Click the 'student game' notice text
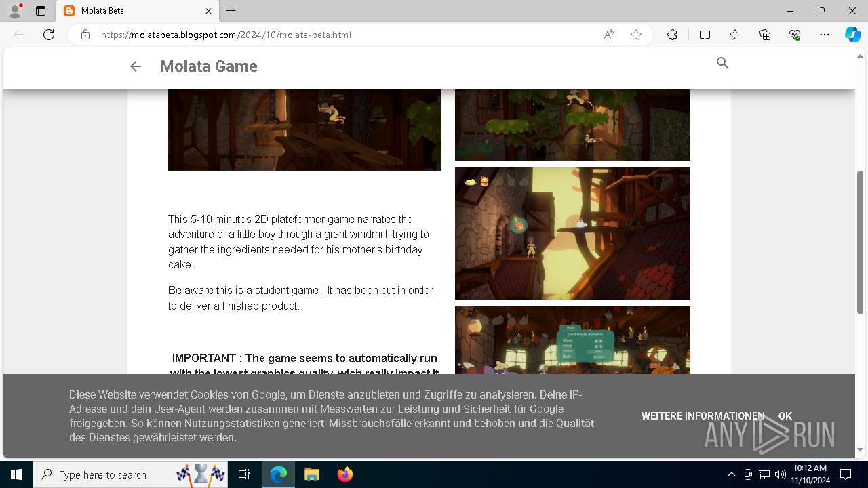Screen dimensions: 868x488 click(301, 298)
